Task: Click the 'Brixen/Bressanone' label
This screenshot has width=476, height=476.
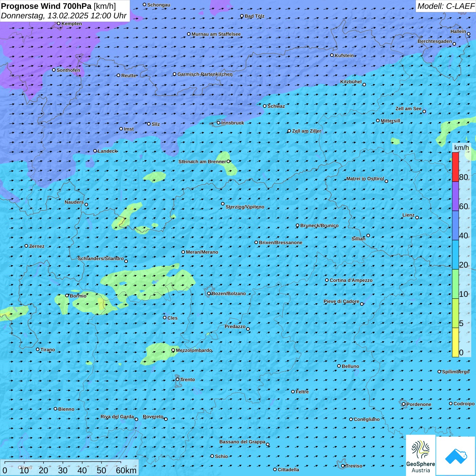Action: tap(280, 242)
